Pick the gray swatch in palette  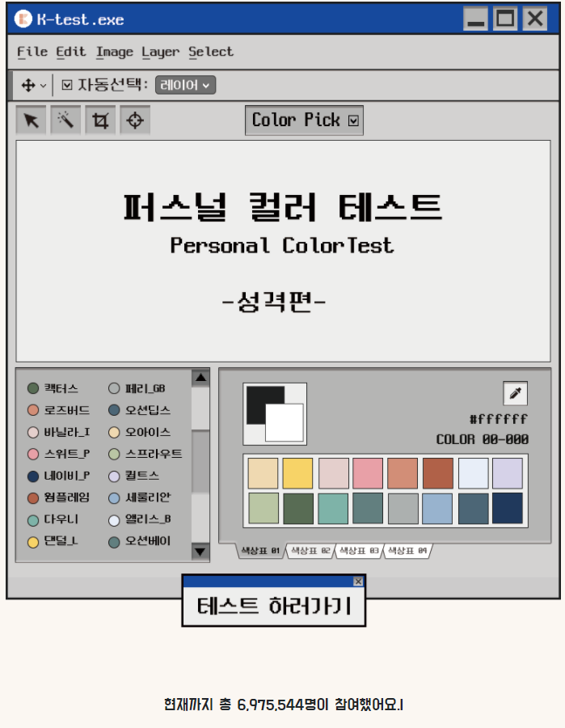403,509
